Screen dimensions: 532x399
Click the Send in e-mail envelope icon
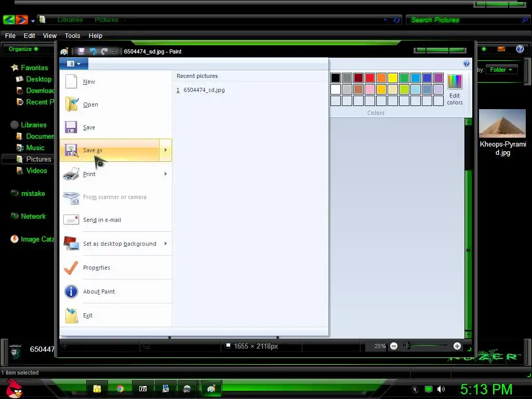71,220
